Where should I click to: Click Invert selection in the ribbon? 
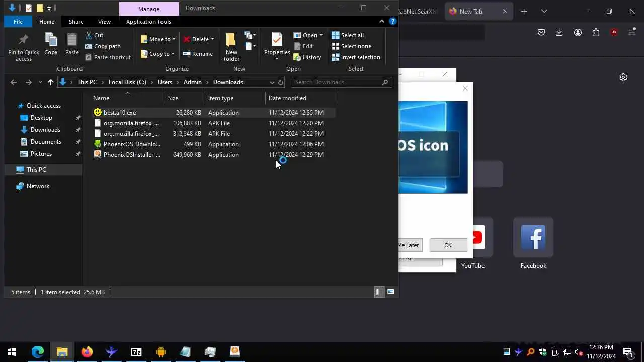(x=356, y=57)
